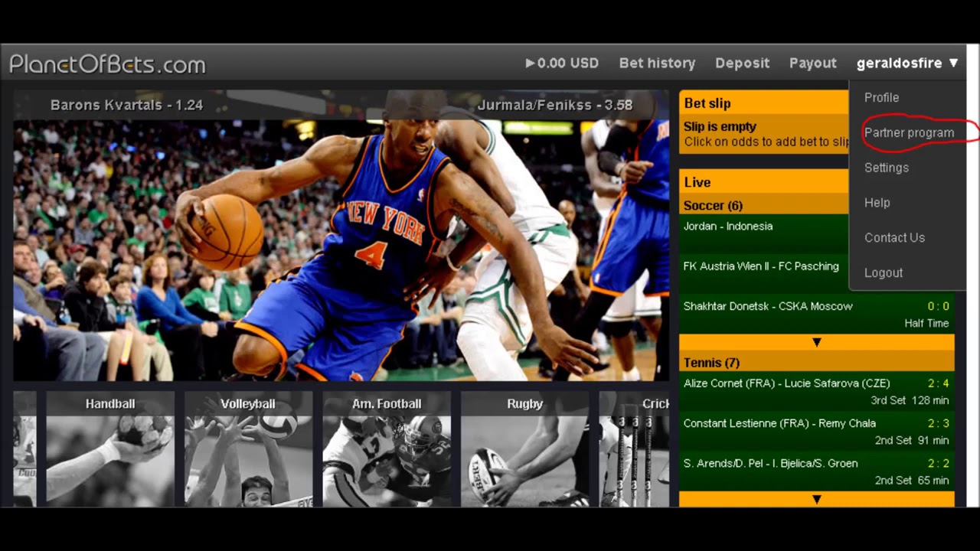Open the Volleyball sport tile
Viewport: 980px width, 551px height.
point(248,449)
